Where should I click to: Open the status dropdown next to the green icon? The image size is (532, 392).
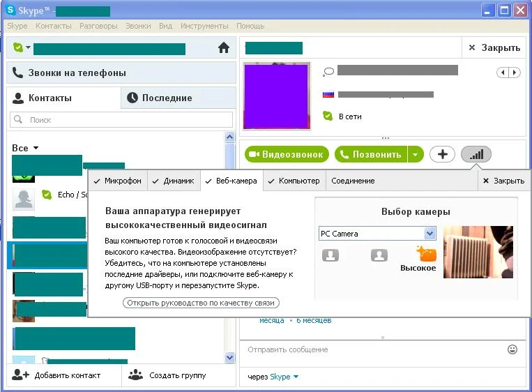coord(28,47)
